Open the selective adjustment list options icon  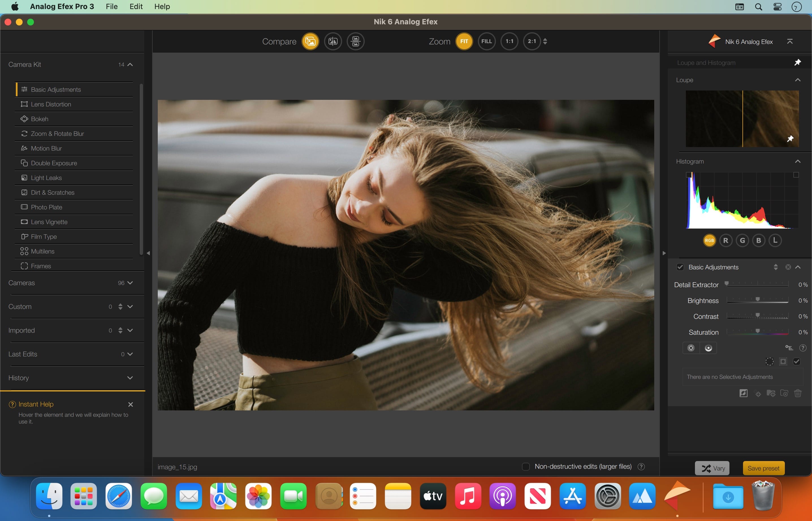point(789,348)
